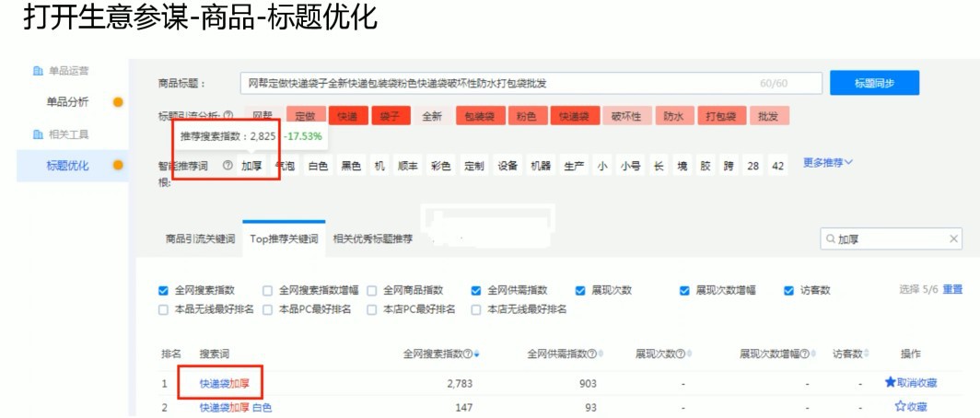The image size is (980, 418).
Task: Click the filled star to unfavorite 快递袋加厚
Action: point(890,382)
